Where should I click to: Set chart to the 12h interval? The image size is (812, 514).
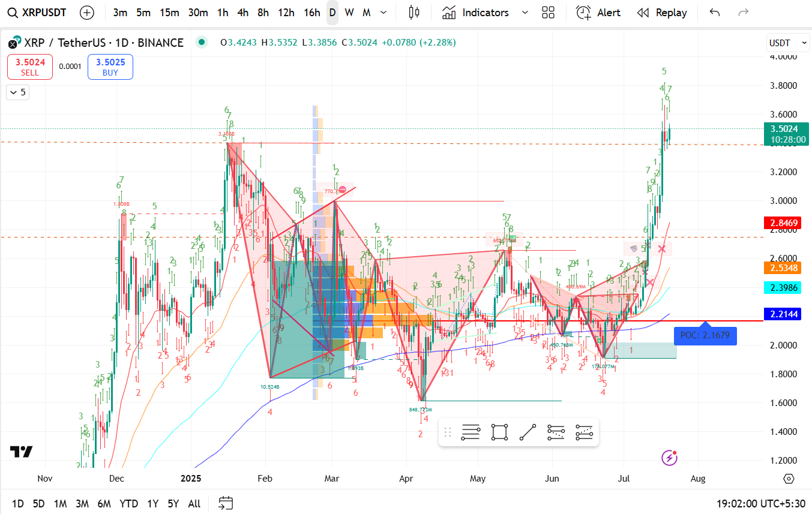[x=286, y=13]
